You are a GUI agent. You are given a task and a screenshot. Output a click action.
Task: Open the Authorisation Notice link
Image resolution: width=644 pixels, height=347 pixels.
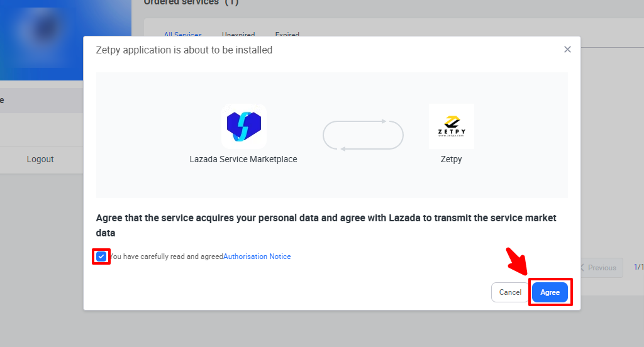257,256
